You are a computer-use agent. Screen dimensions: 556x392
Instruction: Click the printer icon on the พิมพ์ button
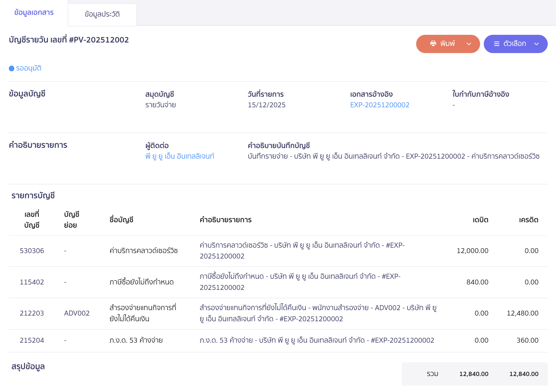click(x=433, y=44)
